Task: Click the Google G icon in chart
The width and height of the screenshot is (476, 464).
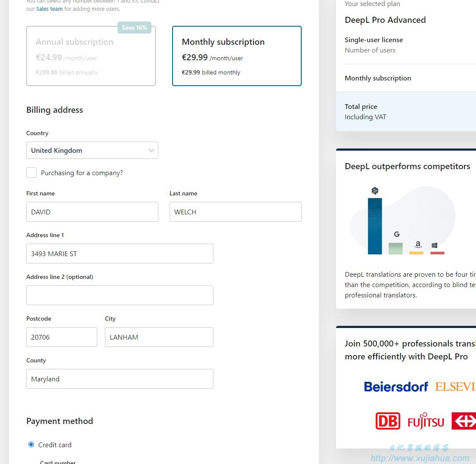Action: click(x=397, y=234)
